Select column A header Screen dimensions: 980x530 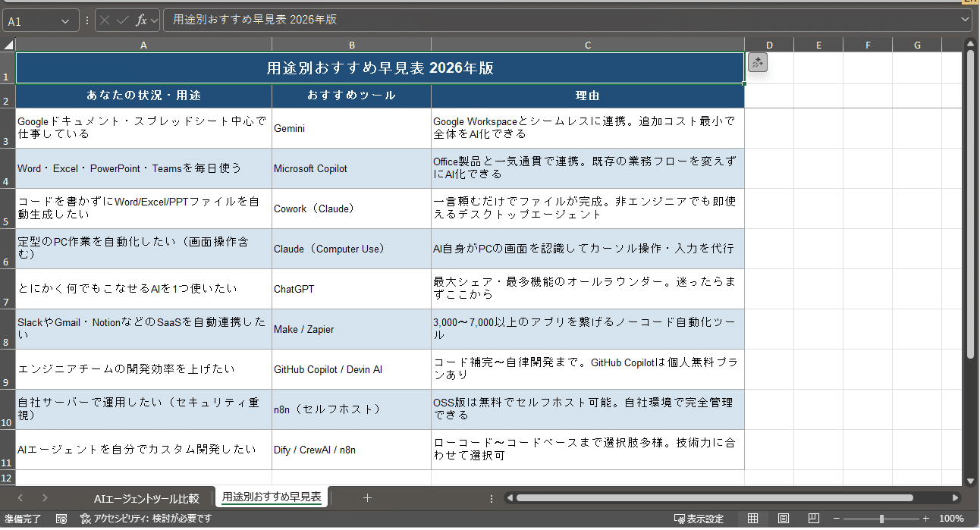pos(144,45)
